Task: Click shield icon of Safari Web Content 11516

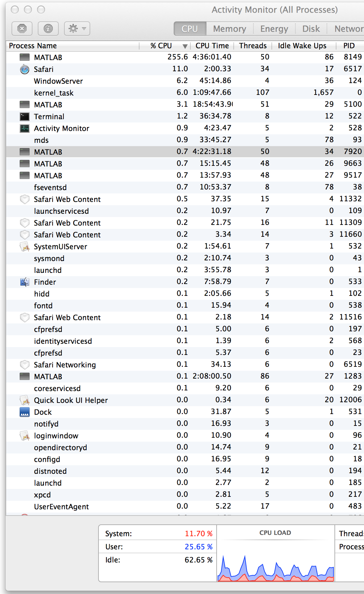Action: [25, 318]
